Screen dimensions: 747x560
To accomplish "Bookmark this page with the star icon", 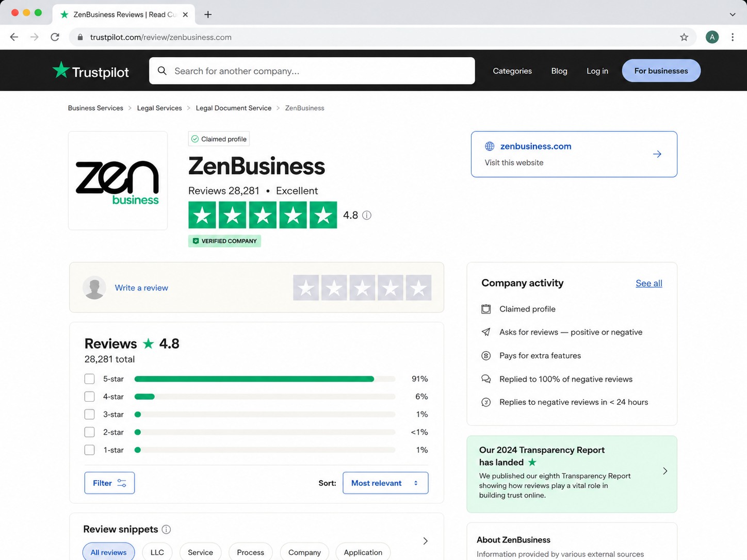I will 684,37.
